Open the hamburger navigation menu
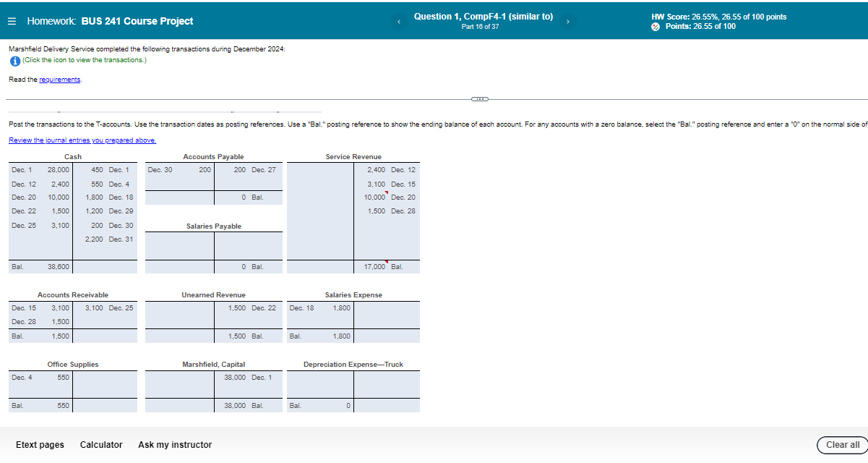This screenshot has width=868, height=463. (12, 20)
